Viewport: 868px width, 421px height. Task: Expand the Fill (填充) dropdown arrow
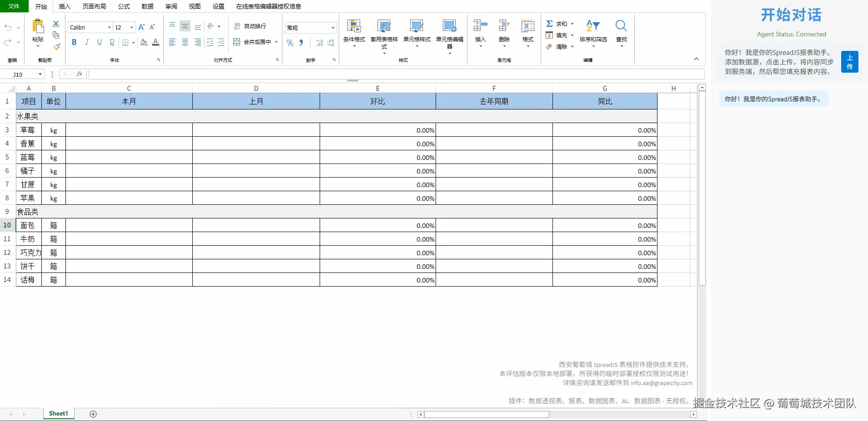coord(572,35)
